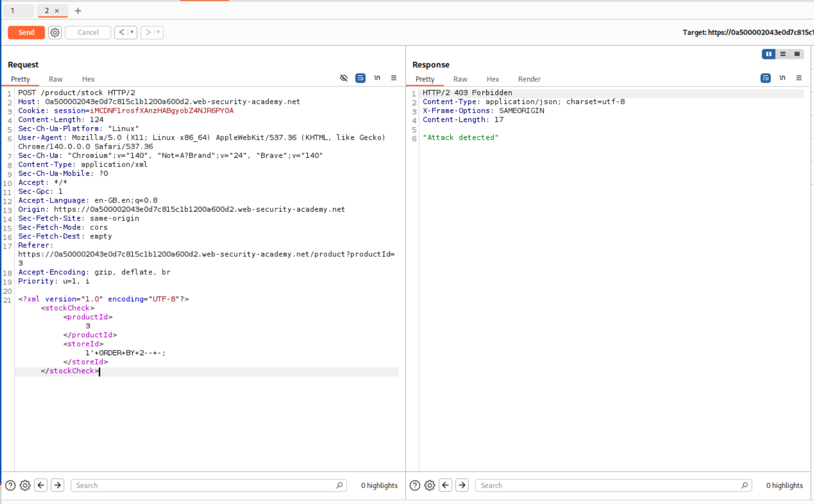Open Response search settings gear

(430, 486)
